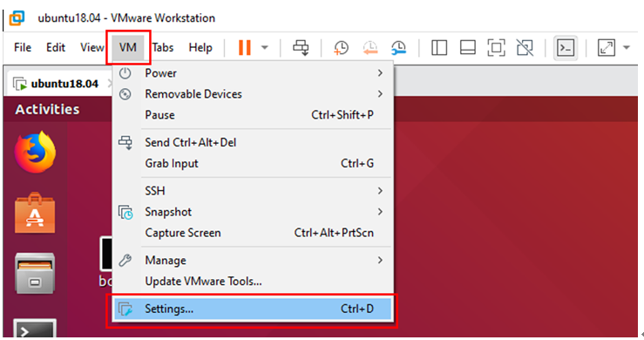Click the Snapshot submenu chevron arrow
This screenshot has height=340, width=644.
coord(380,212)
